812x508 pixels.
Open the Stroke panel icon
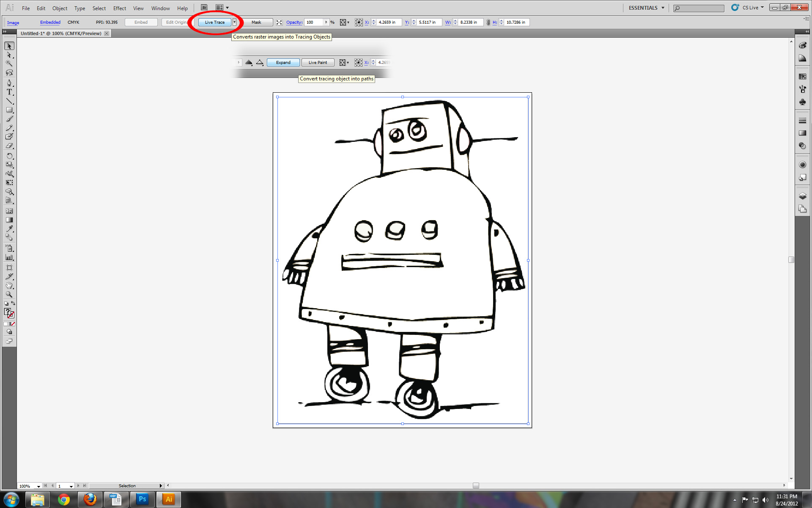[802, 121]
